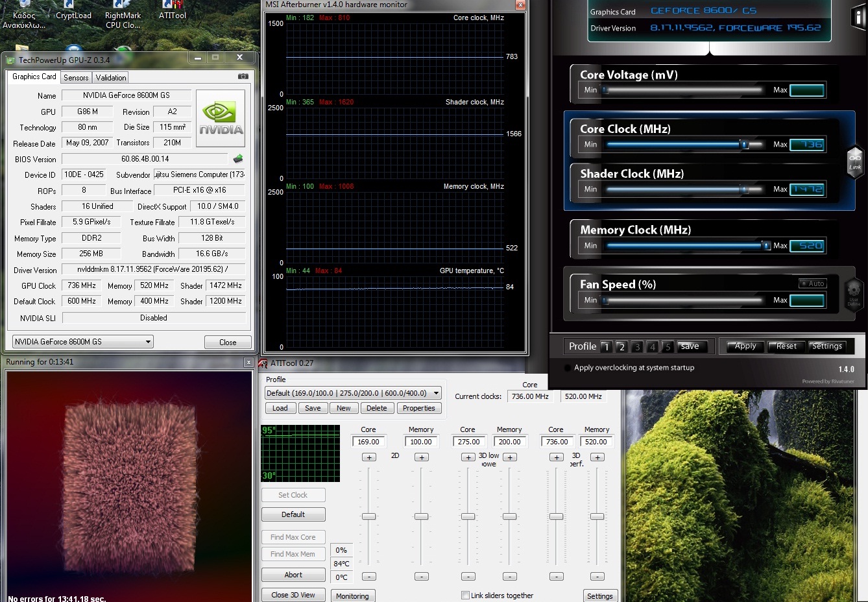
Task: Click the Core Clock value field showing 736
Action: 807,145
